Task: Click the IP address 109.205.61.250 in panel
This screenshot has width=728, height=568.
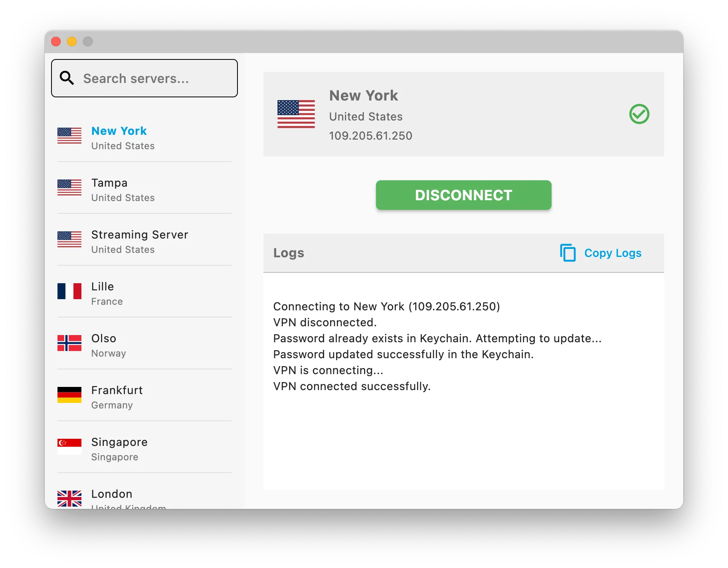Action: [x=370, y=136]
